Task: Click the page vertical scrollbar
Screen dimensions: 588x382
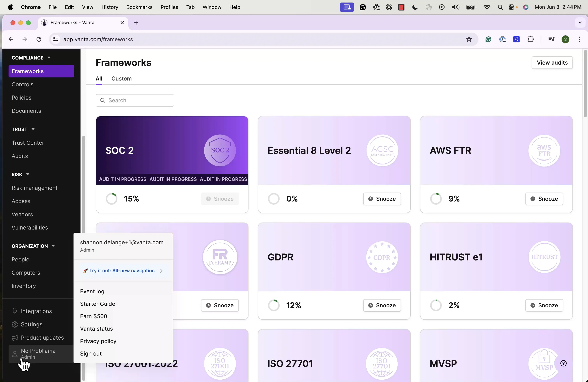Action: [x=585, y=83]
